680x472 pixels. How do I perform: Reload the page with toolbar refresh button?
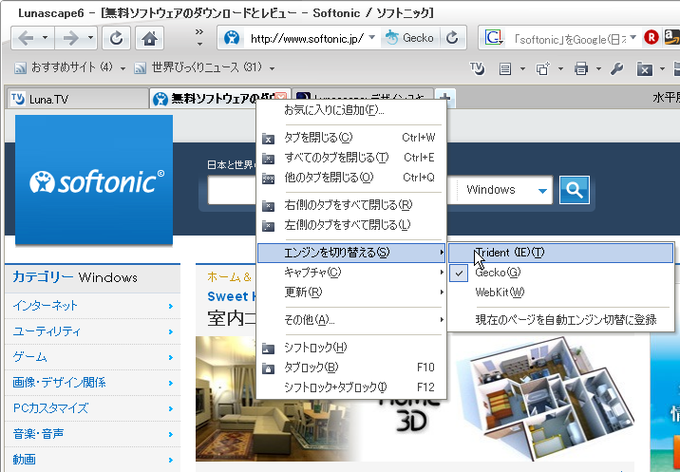(x=116, y=39)
